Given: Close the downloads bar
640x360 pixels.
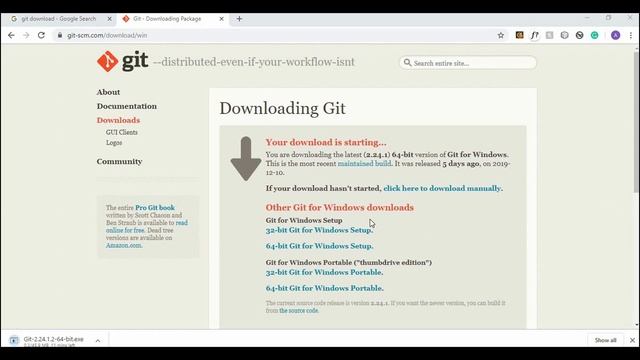Looking at the screenshot, I should tap(632, 340).
